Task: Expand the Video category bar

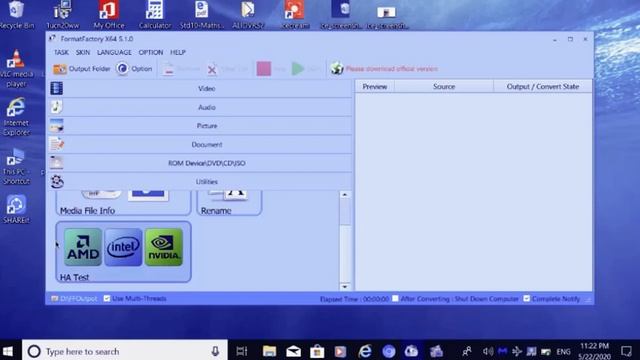Action: (x=200, y=89)
